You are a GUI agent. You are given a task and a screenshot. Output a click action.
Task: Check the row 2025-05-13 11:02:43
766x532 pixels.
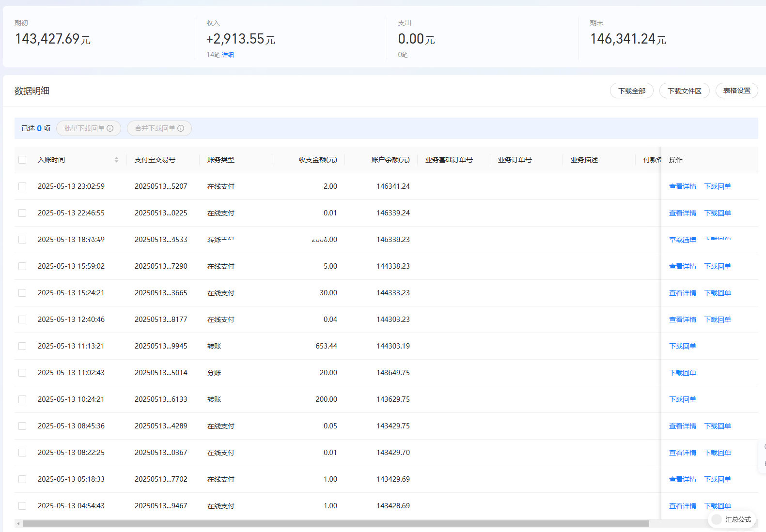pos(22,373)
